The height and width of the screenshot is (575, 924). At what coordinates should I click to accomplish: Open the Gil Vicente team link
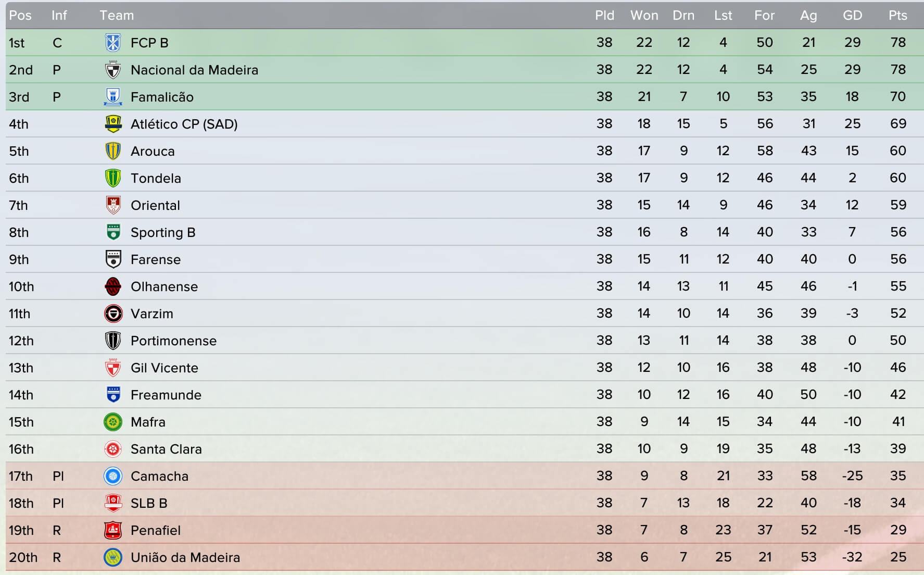click(164, 368)
